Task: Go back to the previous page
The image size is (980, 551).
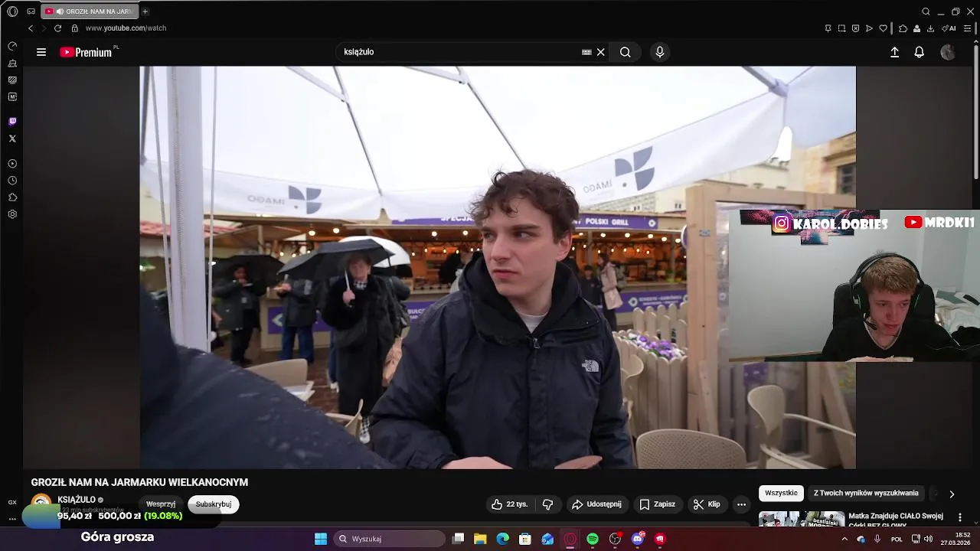Action: coord(31,28)
